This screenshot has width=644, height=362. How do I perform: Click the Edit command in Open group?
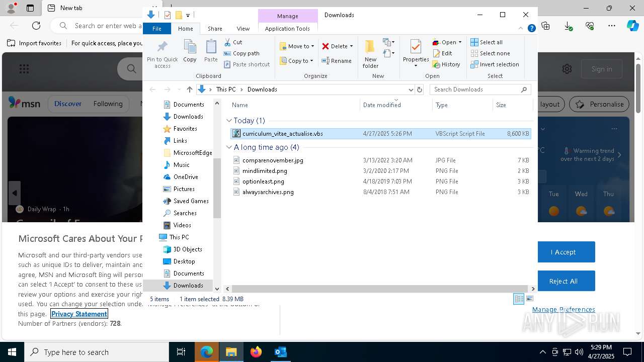pyautogui.click(x=442, y=53)
